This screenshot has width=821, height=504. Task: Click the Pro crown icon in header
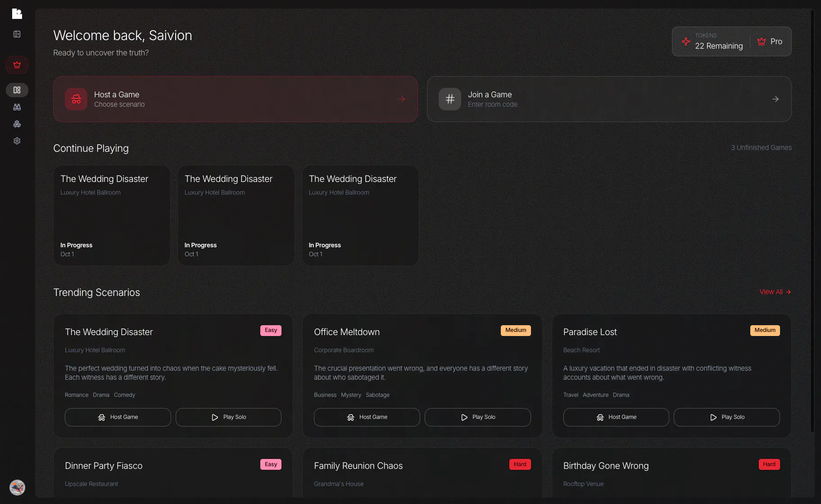coord(762,41)
